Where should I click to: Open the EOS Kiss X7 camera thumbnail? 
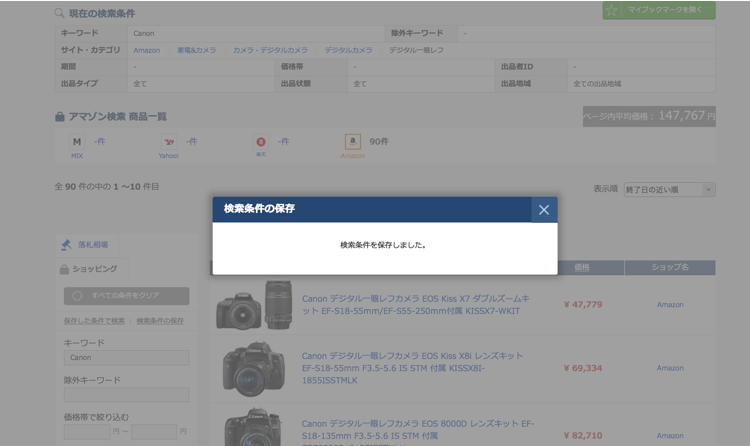click(x=254, y=305)
